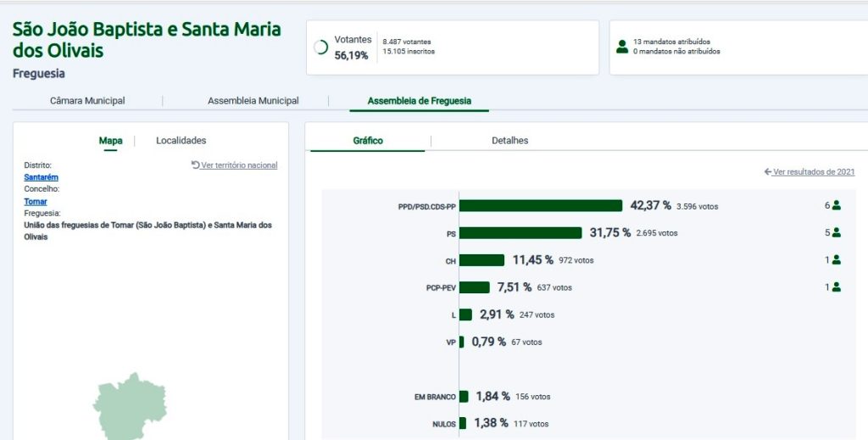
Task: Click the PPD/PSD.CDS-PP result bar
Action: pyautogui.click(x=541, y=206)
